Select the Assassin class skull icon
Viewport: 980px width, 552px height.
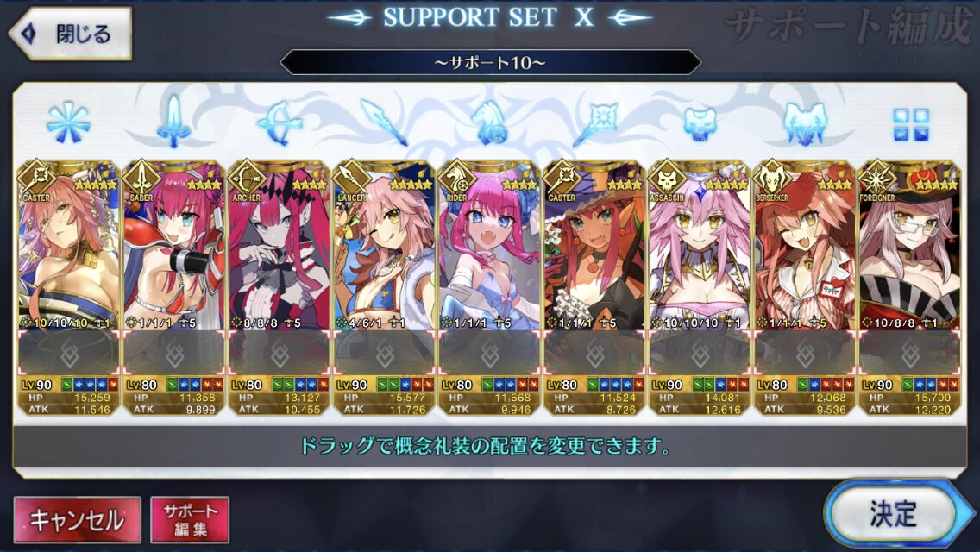pyautogui.click(x=700, y=123)
